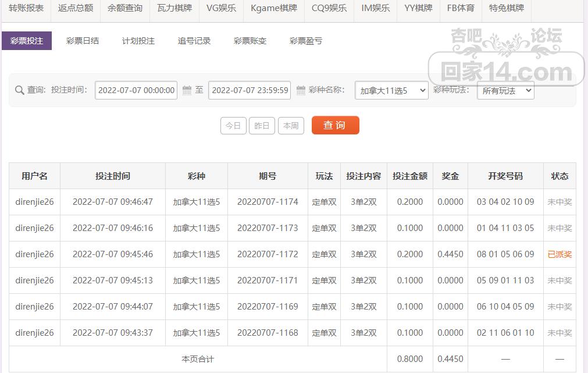Viewport: 588px width, 373px height.
Task: Open the calendar picker for end time
Action: coord(300,90)
